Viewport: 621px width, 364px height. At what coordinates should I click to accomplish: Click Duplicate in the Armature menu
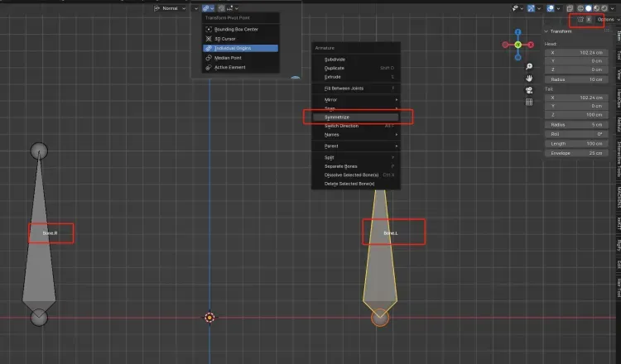[356, 68]
